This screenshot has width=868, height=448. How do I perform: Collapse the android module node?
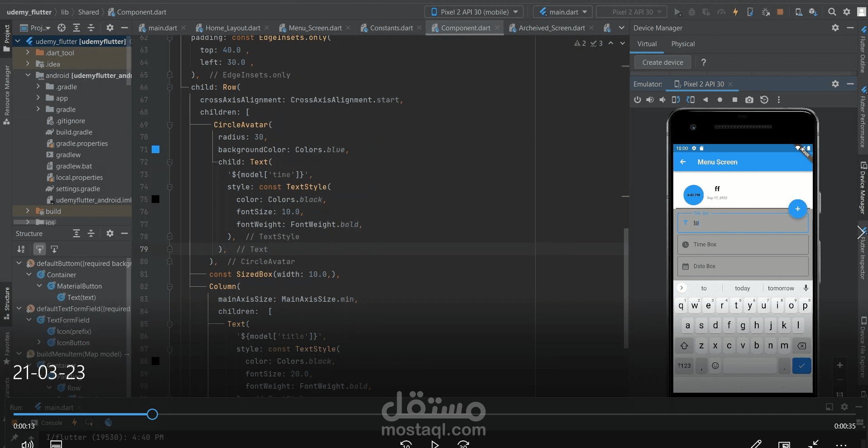coord(28,75)
